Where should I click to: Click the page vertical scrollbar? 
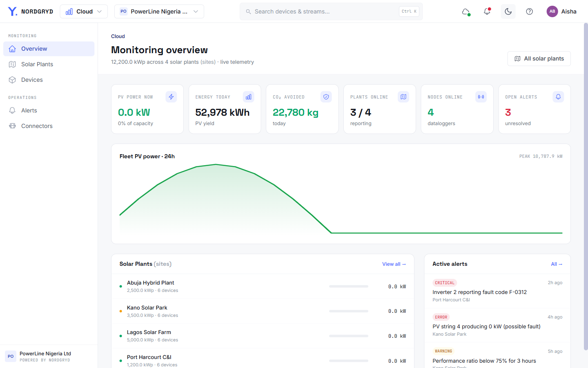(586, 186)
